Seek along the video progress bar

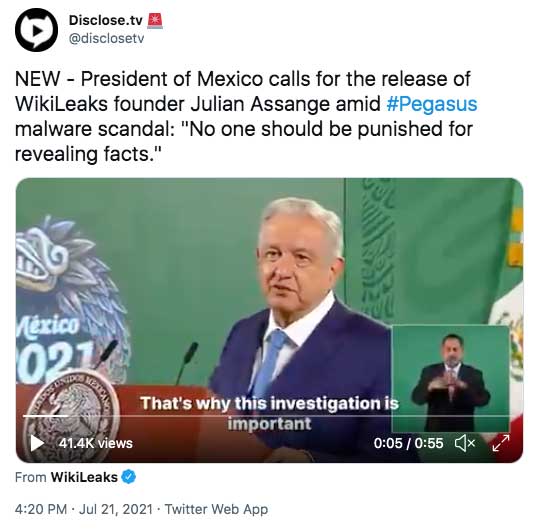pyautogui.click(x=266, y=416)
